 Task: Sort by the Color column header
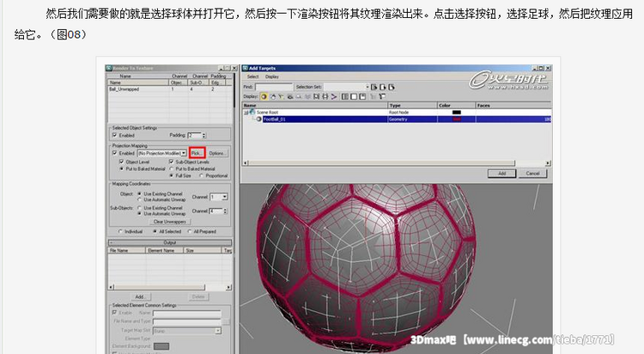pos(457,106)
